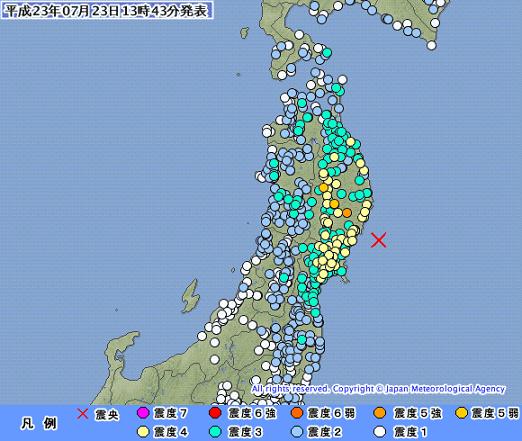The height and width of the screenshot is (441, 522).
Task: Click the 震度6強 legend text
Action: tap(252, 414)
